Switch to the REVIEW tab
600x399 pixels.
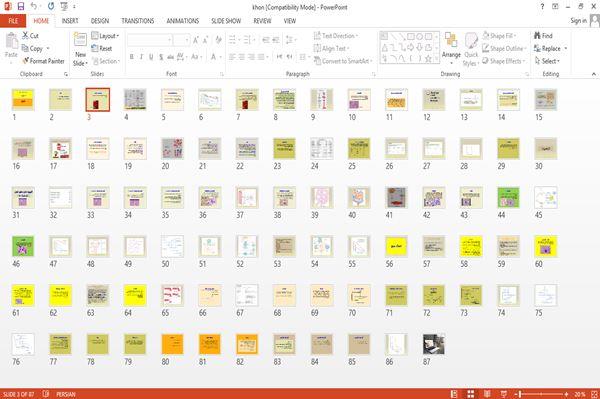(x=262, y=21)
